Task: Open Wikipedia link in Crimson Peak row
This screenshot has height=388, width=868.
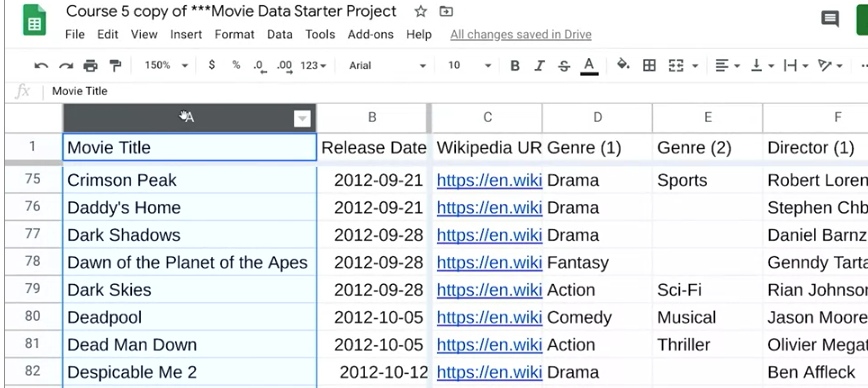Action: click(489, 180)
